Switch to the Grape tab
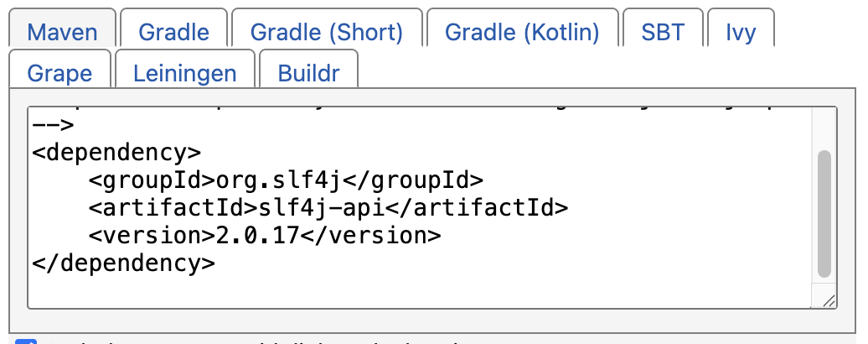 (59, 69)
